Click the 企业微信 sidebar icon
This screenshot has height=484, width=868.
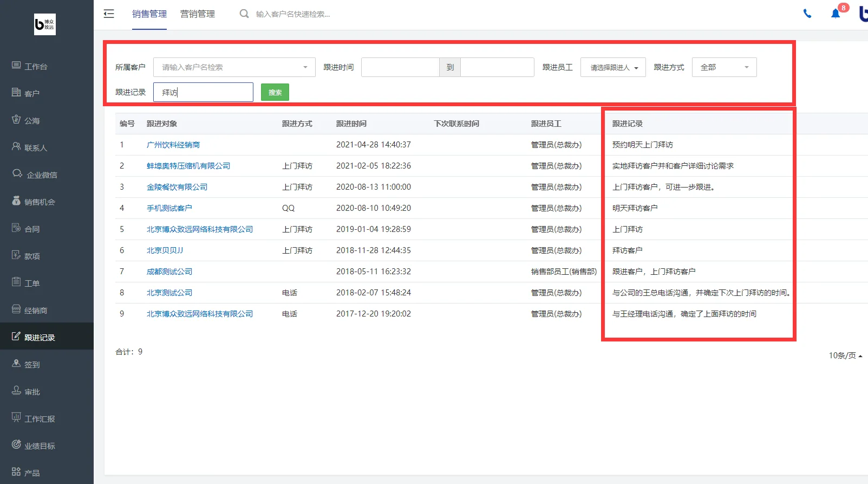tap(17, 173)
